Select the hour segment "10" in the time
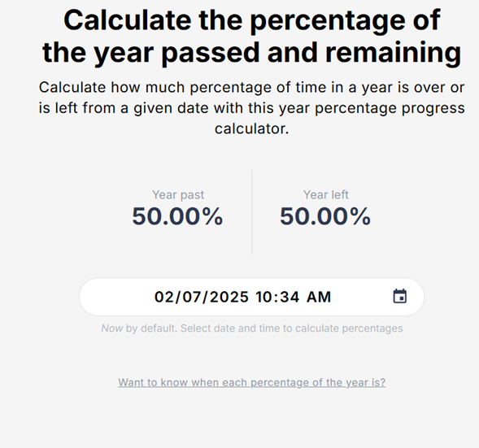 coord(264,297)
